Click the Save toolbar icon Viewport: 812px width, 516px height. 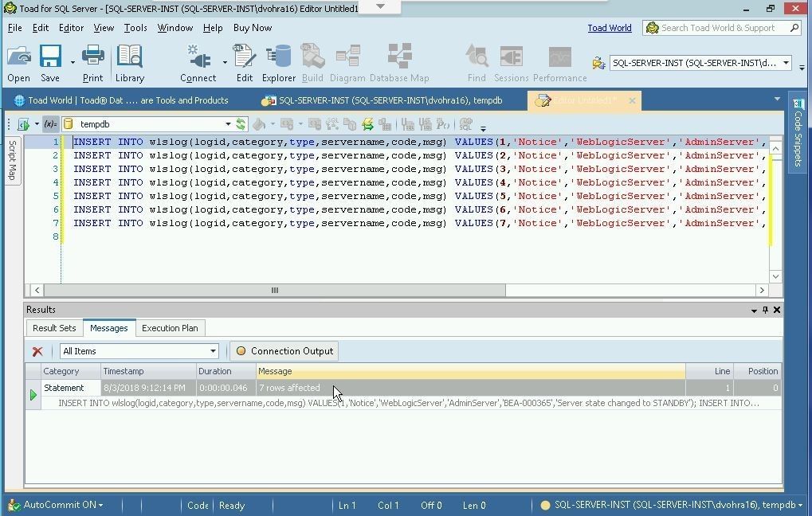[50, 63]
